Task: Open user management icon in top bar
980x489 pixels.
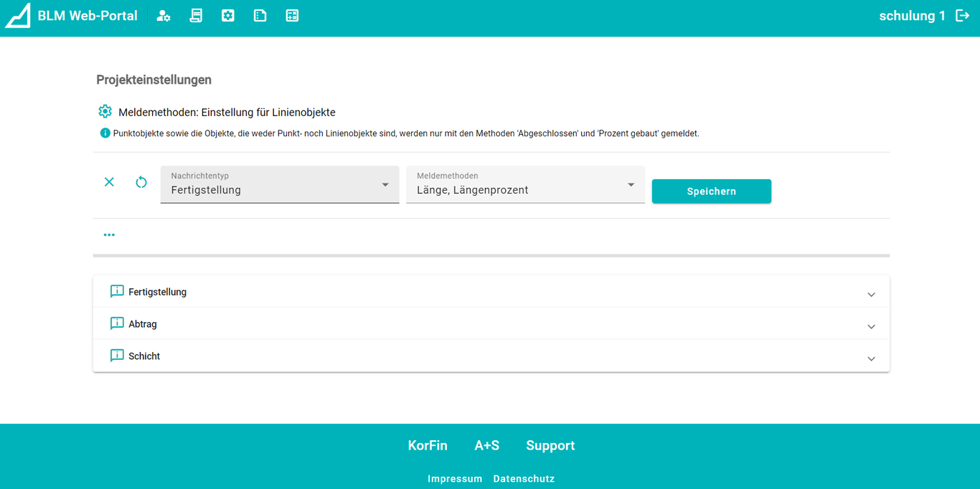Action: (164, 16)
